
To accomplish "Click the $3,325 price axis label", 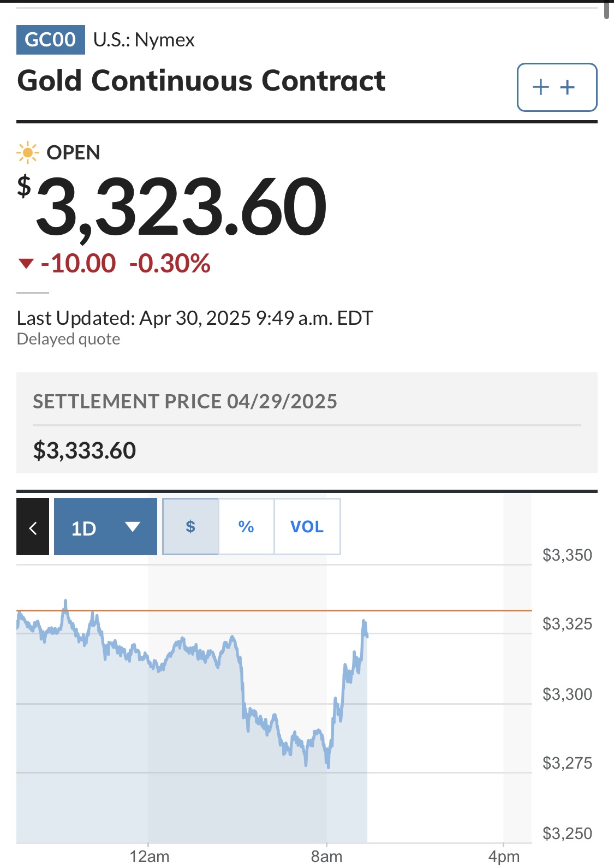I will coord(567,624).
